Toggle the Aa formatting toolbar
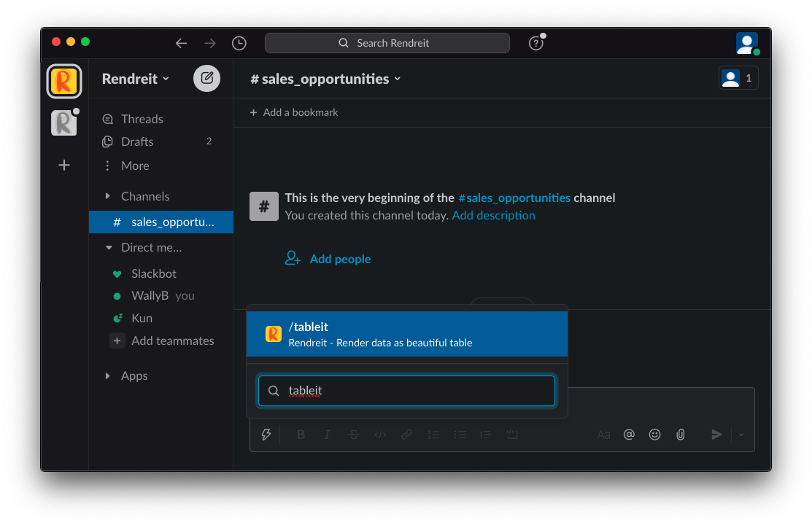Screen dimensions: 812x525 [x=603, y=435]
